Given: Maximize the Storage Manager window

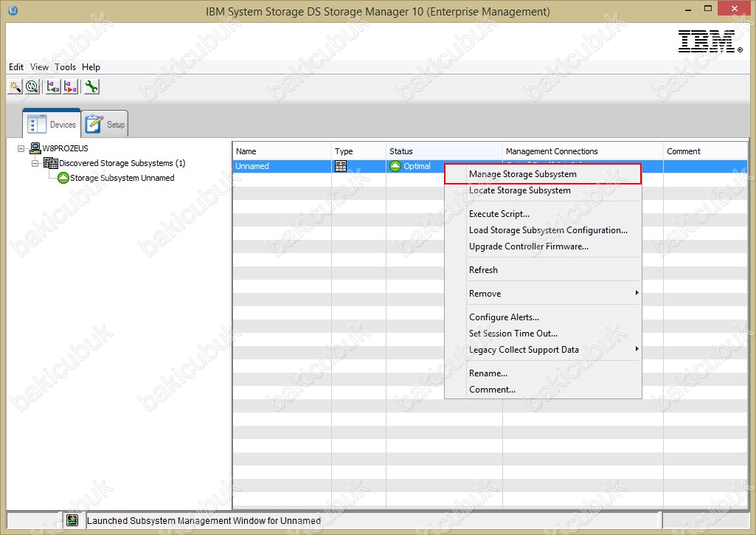Looking at the screenshot, I should click(708, 9).
